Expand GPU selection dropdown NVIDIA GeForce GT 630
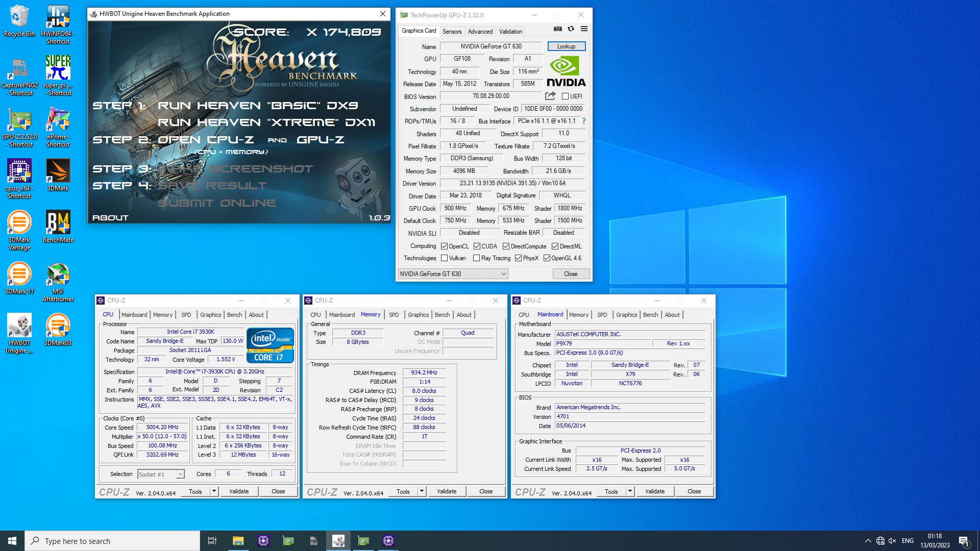Image resolution: width=980 pixels, height=551 pixels. pyautogui.click(x=453, y=274)
